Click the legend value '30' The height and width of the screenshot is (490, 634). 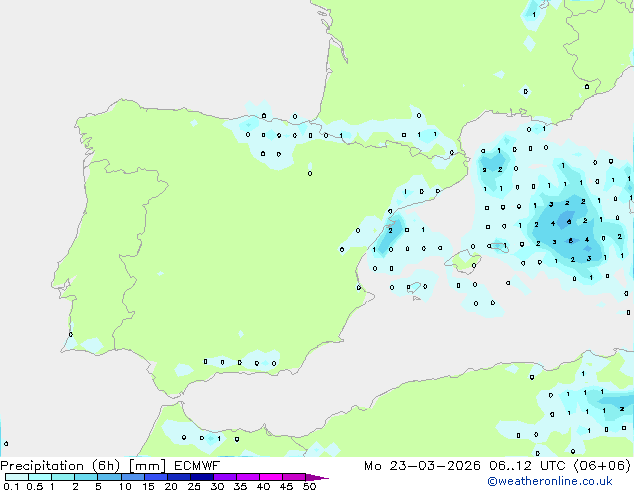coord(217,486)
